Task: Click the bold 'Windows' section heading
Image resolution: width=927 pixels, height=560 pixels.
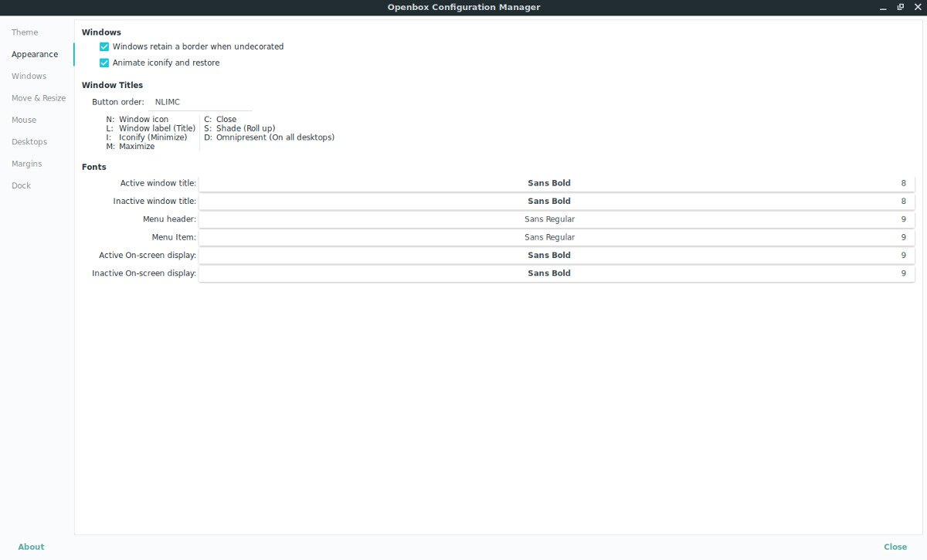Action: pyautogui.click(x=101, y=32)
